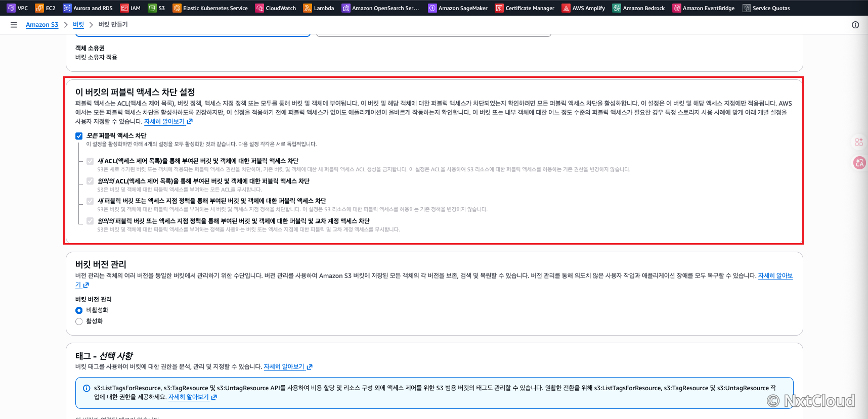
Task: Click the 태그 - 선택 사항 heading
Action: coord(104,356)
